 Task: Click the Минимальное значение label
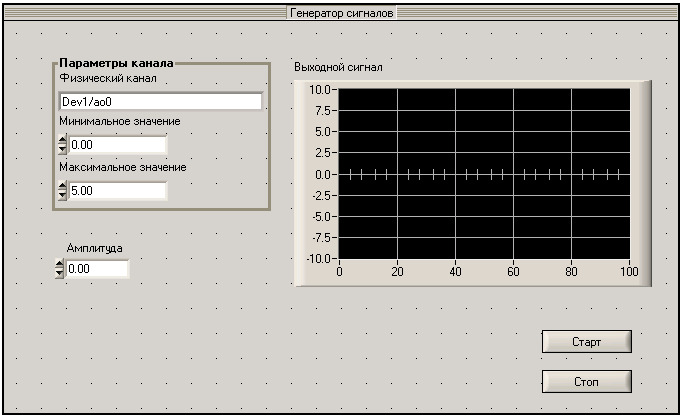[120, 121]
